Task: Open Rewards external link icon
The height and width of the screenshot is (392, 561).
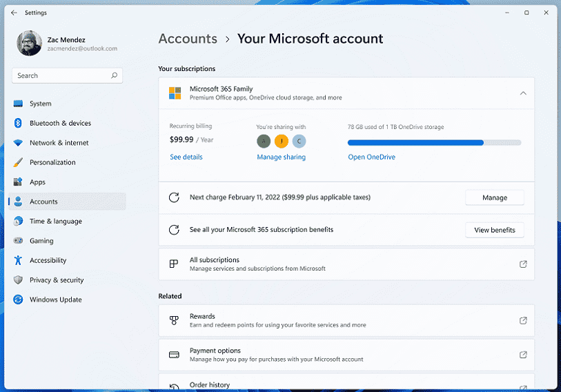Action: coord(523,320)
